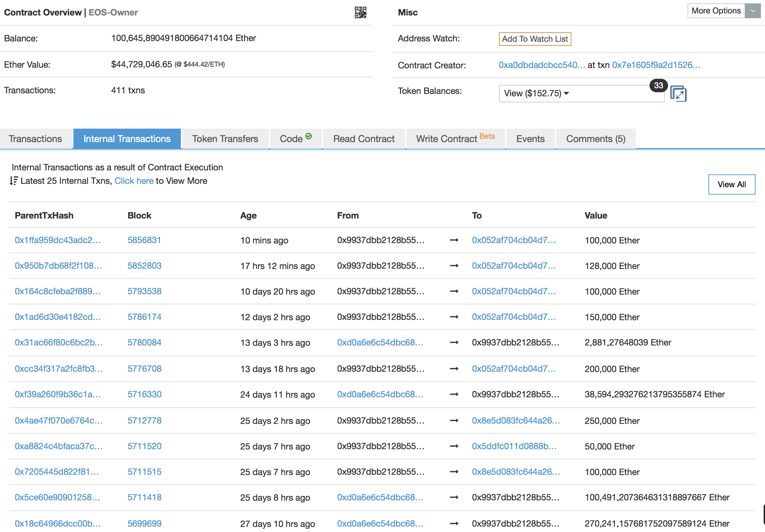Add address to Watch List
Image resolution: width=765 pixels, height=532 pixels.
click(x=535, y=39)
